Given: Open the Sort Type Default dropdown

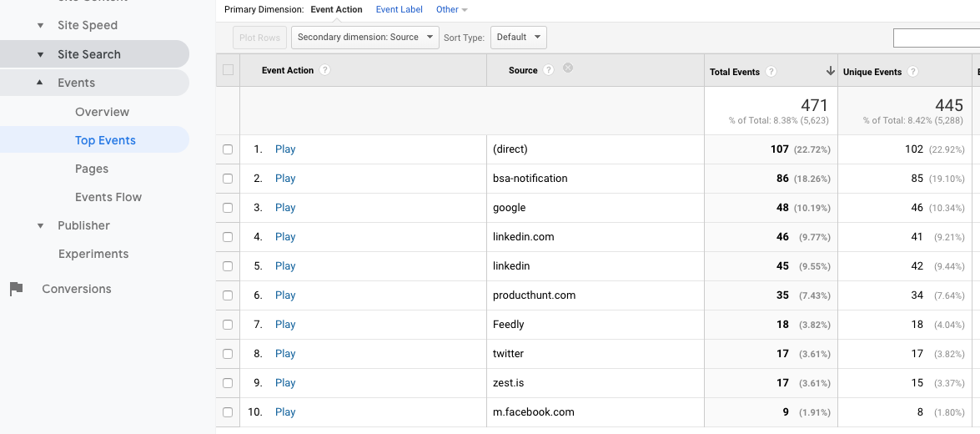Looking at the screenshot, I should tap(519, 38).
